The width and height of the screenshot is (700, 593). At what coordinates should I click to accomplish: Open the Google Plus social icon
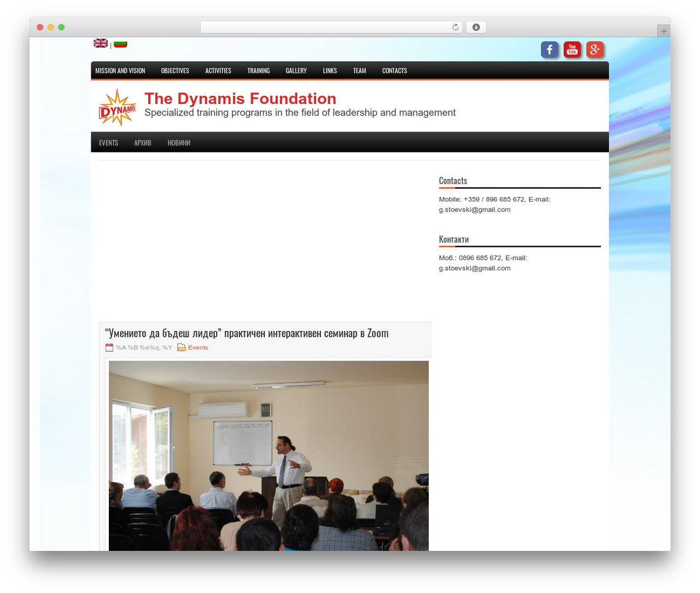pyautogui.click(x=595, y=50)
